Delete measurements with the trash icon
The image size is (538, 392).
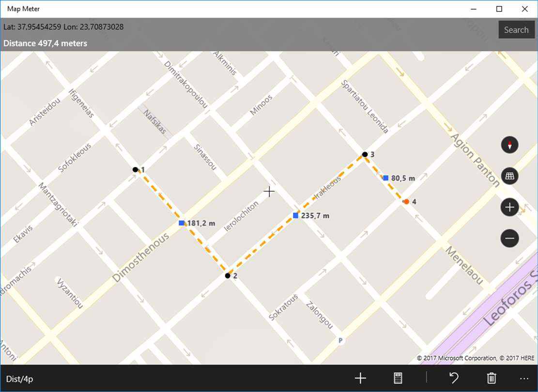pos(492,378)
